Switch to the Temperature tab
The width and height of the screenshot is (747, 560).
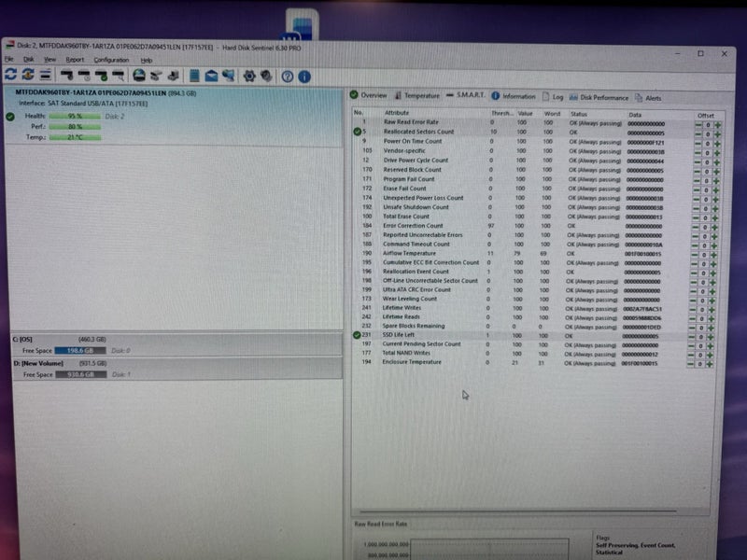tap(416, 96)
